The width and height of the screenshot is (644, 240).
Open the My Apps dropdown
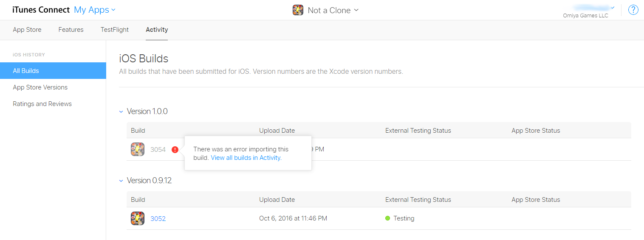[95, 10]
